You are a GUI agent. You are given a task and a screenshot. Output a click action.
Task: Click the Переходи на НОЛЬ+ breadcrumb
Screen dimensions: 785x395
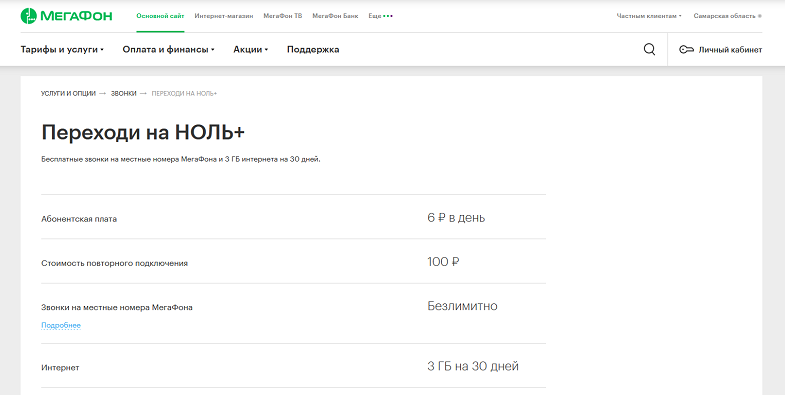(184, 94)
